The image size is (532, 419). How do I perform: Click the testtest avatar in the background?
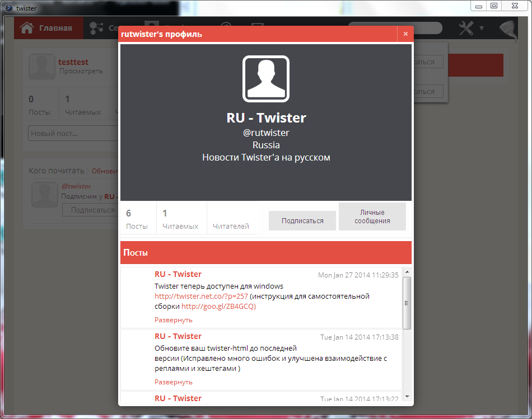[42, 67]
